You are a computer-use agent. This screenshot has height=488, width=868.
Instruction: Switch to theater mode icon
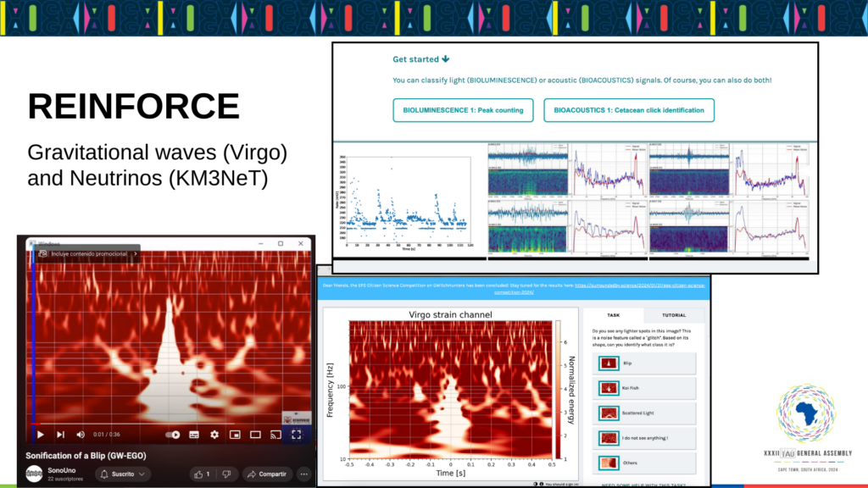[255, 435]
